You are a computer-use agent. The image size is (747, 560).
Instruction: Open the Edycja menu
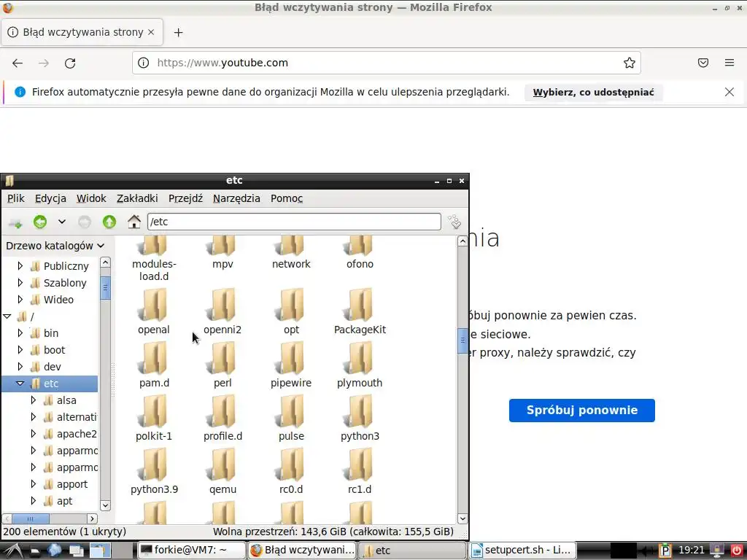(x=50, y=198)
